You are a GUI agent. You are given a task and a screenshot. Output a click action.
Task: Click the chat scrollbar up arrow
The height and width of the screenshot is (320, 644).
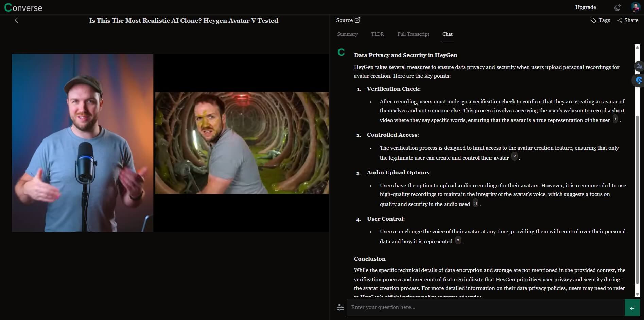coord(637,47)
